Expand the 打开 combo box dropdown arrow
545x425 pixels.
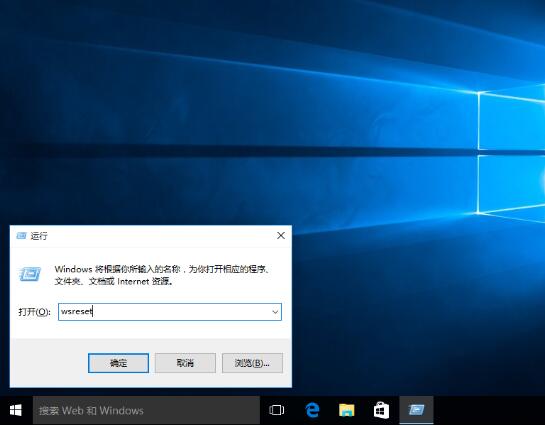point(275,312)
